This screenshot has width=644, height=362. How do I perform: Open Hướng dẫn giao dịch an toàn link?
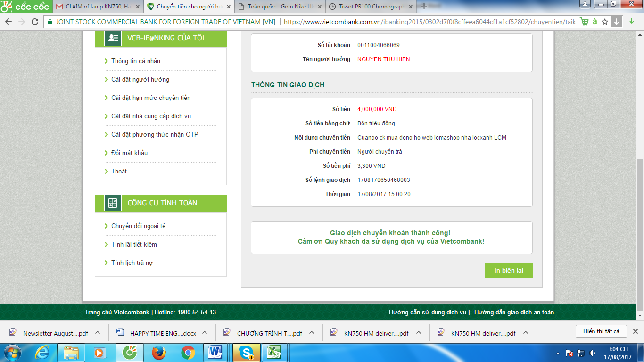tap(514, 313)
